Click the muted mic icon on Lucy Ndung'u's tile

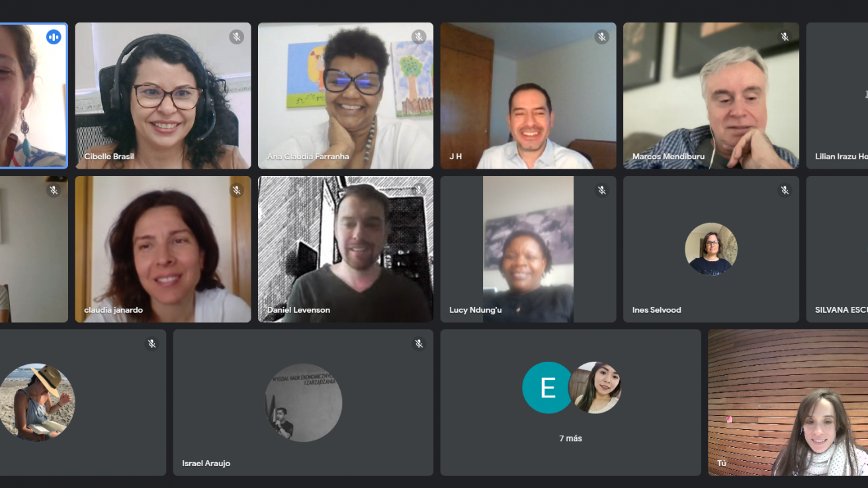(x=601, y=190)
